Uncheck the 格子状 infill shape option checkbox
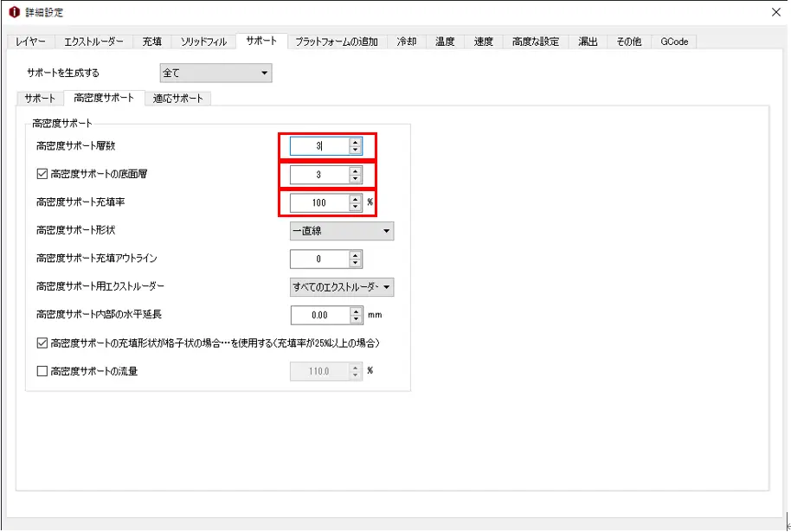The image size is (791, 532). pyautogui.click(x=42, y=343)
